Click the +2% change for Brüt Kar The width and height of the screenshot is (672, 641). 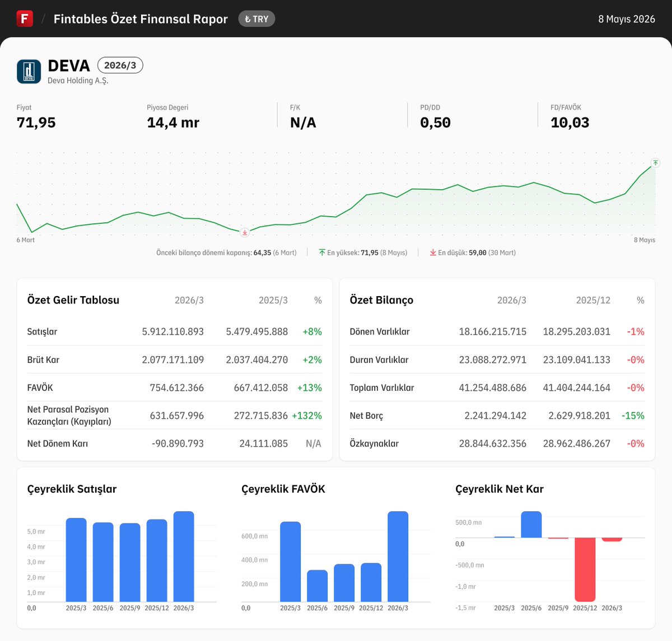[x=312, y=359]
